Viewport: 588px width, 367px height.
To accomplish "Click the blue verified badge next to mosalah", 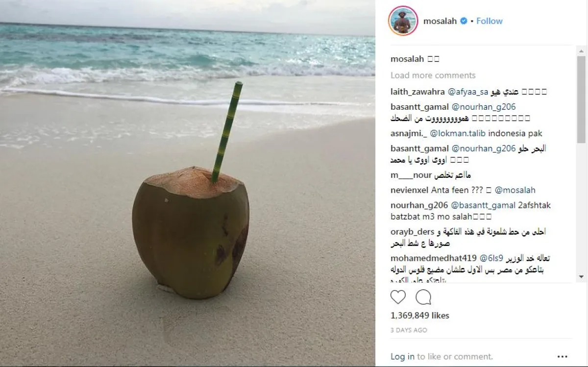I will 464,21.
